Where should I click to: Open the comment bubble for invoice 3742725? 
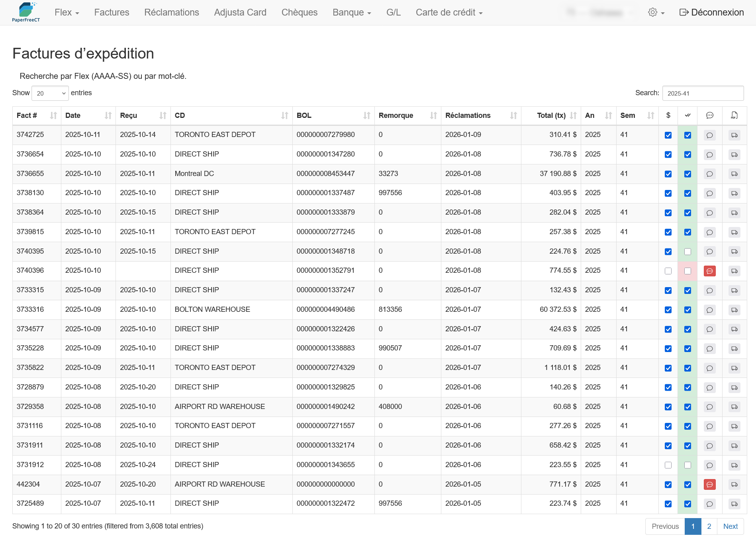709,135
